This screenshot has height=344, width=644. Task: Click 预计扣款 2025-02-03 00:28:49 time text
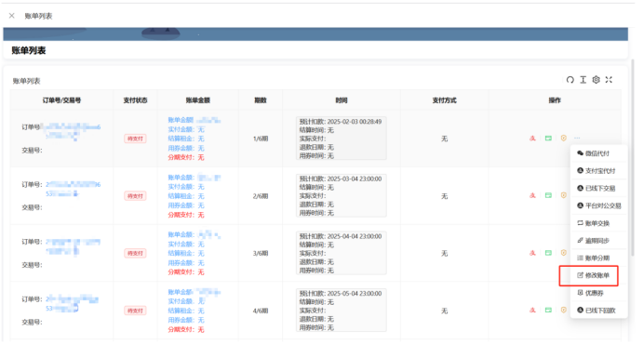pyautogui.click(x=341, y=122)
